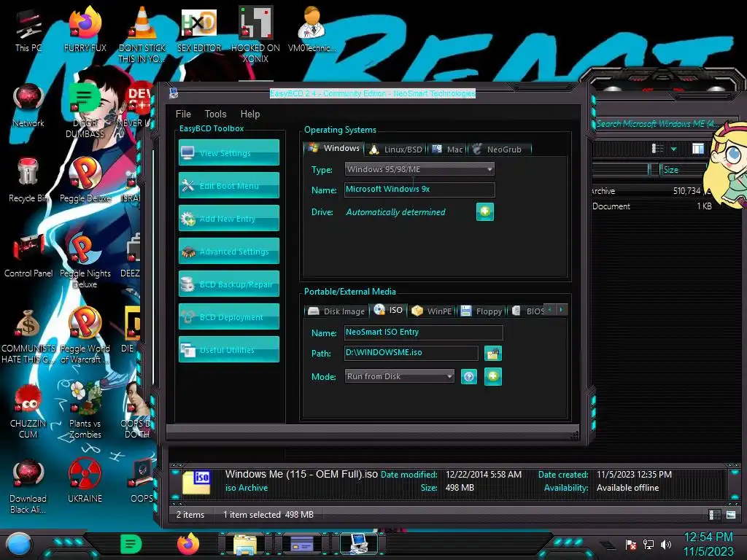Open the Tools menu
This screenshot has width=747, height=560.
tap(215, 114)
